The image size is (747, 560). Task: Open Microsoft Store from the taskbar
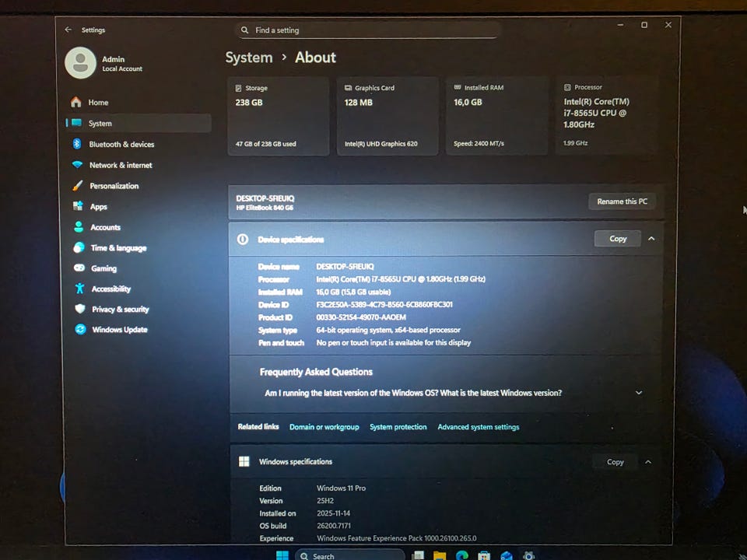coord(484,555)
